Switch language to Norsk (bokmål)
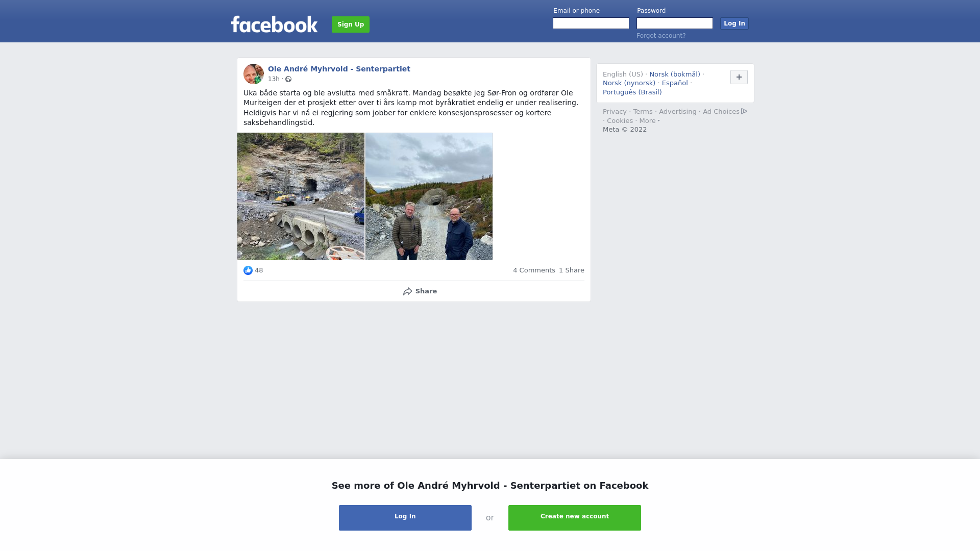Screen dimensions: 980x551 (675, 74)
